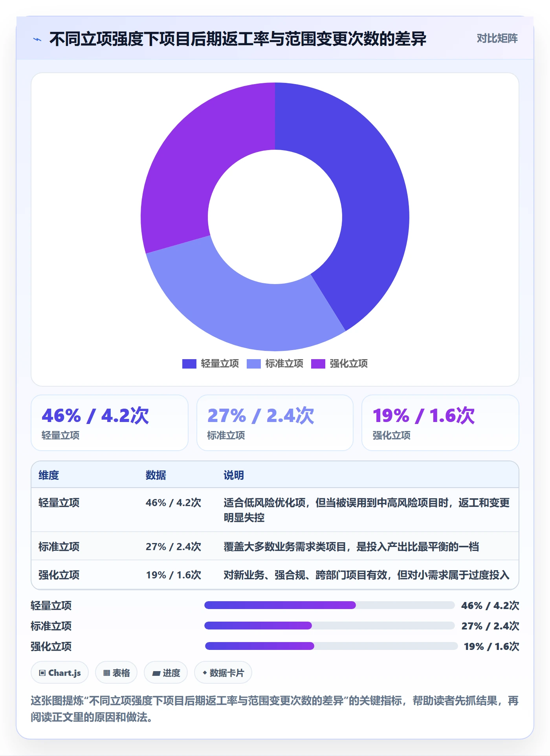The width and height of the screenshot is (550, 756).
Task: Click the 维度 column header
Action: 49,475
